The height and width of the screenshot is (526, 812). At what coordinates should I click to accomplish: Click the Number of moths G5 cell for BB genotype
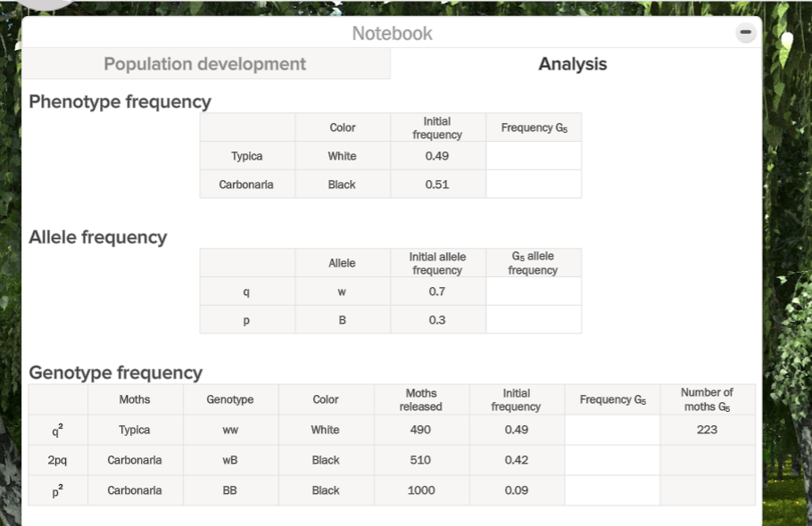[x=708, y=489]
